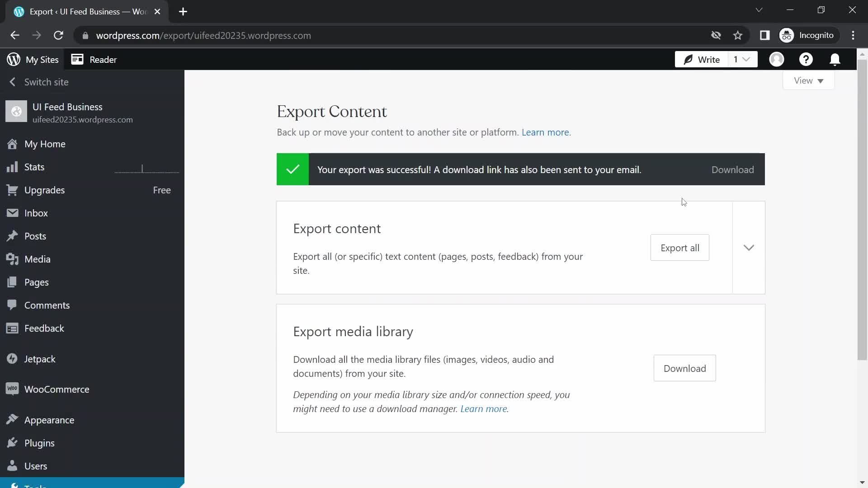Open Feedback from the sidebar
This screenshot has width=868, height=488.
tap(44, 328)
